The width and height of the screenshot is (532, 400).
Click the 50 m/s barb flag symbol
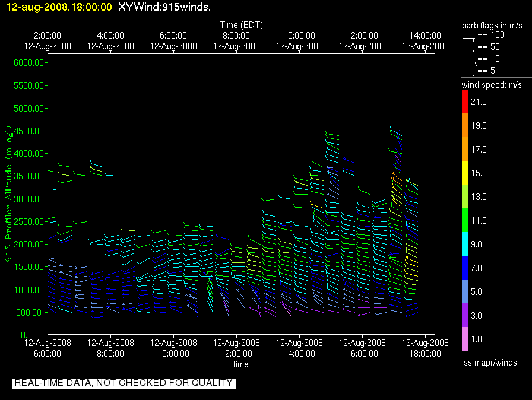coord(468,51)
